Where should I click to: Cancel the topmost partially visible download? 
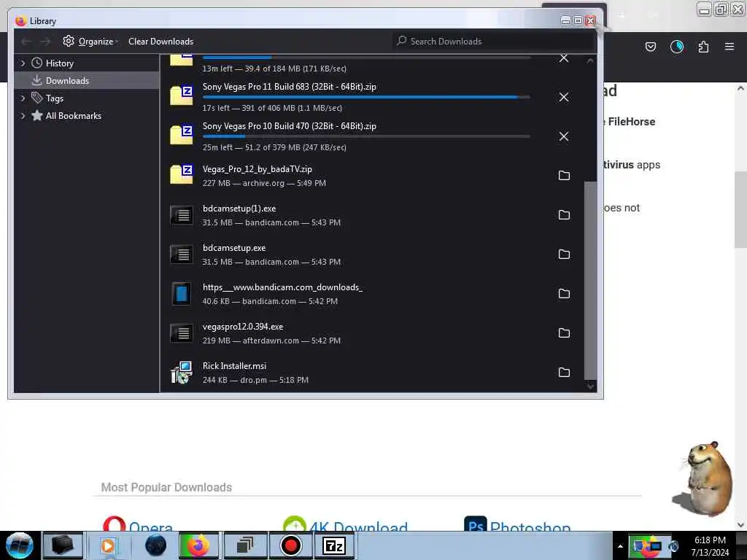coord(564,58)
